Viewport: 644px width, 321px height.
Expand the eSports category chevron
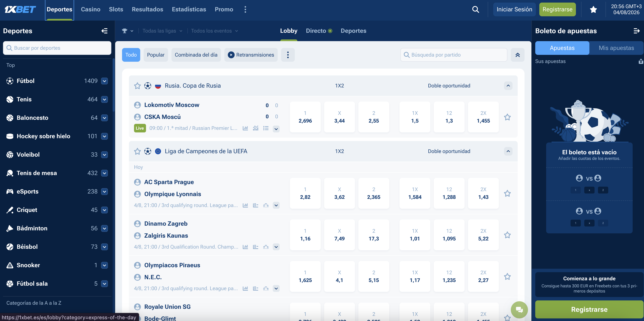pyautogui.click(x=104, y=191)
